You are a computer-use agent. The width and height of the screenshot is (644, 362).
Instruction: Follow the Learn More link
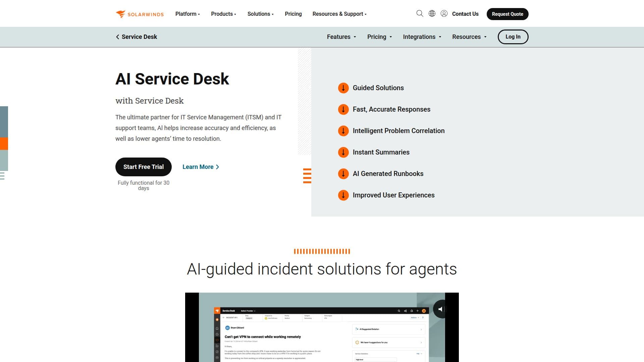click(201, 167)
